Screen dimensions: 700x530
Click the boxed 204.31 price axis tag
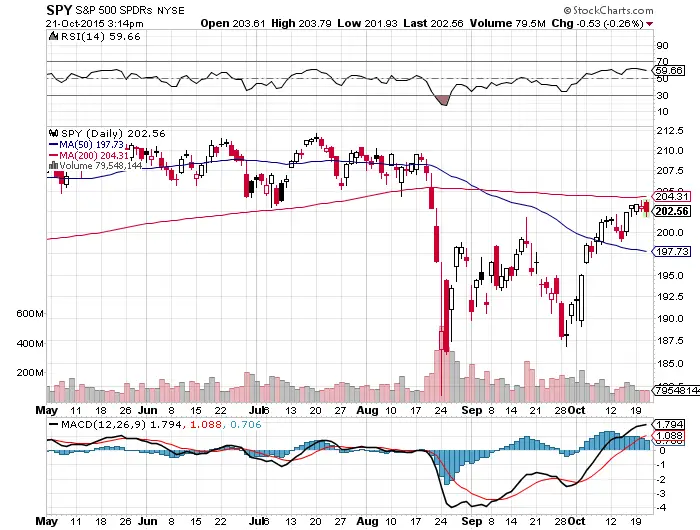click(x=671, y=196)
